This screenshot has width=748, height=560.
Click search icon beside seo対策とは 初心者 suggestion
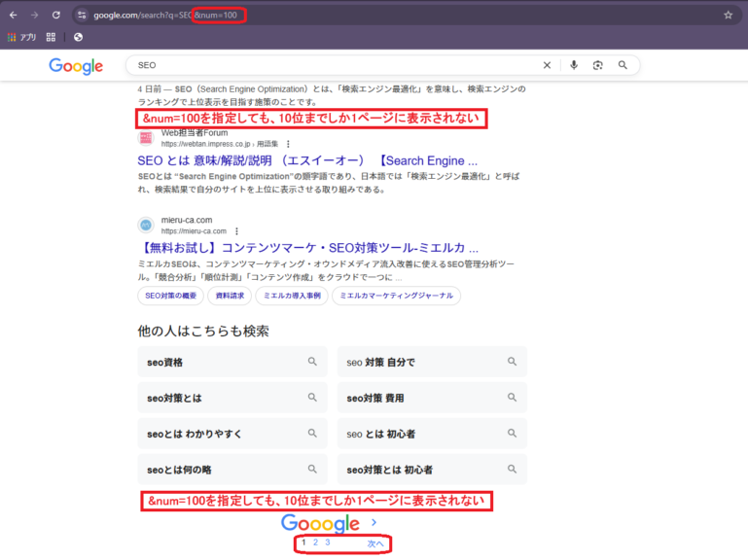[x=512, y=470]
